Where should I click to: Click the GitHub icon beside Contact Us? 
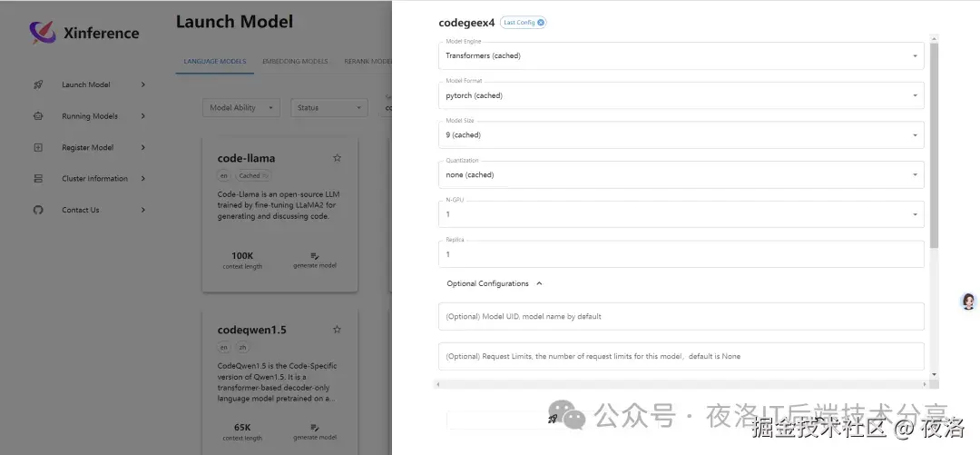tap(38, 210)
